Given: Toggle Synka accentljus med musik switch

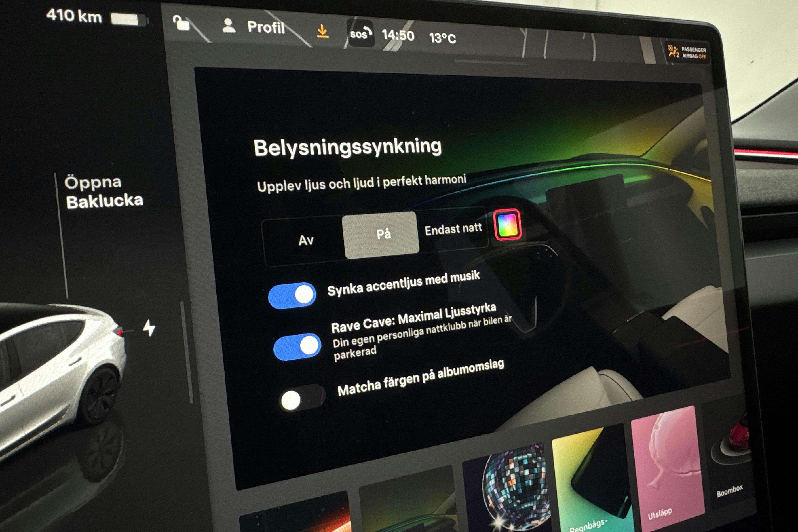Looking at the screenshot, I should click(292, 295).
